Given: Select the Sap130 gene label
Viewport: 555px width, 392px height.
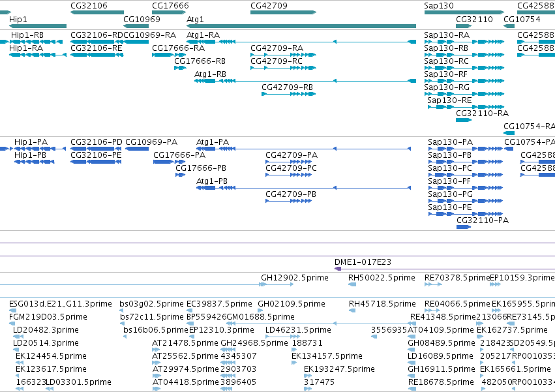Looking at the screenshot, I should (x=439, y=6).
